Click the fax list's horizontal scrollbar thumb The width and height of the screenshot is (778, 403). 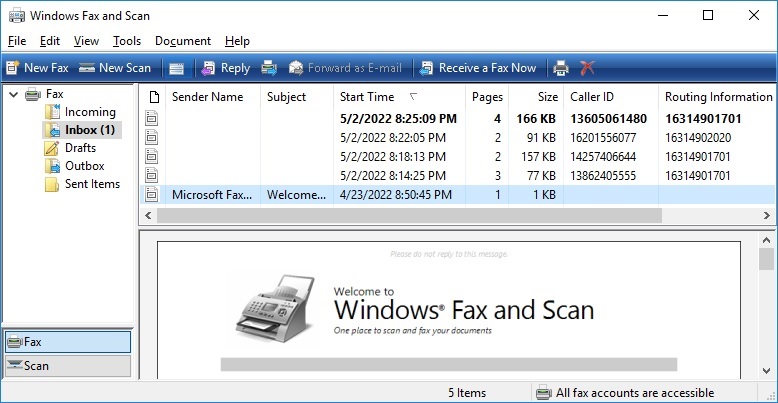pos(409,215)
